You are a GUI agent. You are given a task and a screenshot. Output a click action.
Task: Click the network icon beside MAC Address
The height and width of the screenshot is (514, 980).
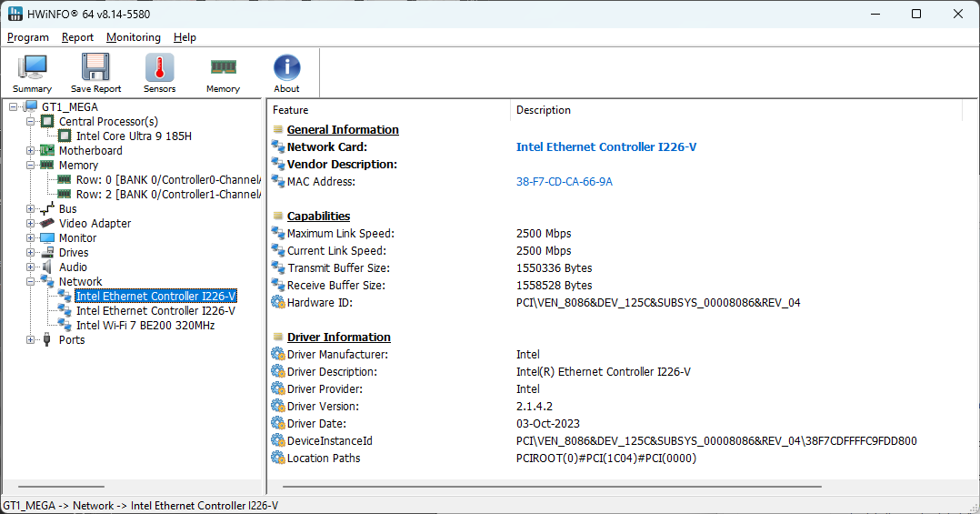click(x=278, y=181)
